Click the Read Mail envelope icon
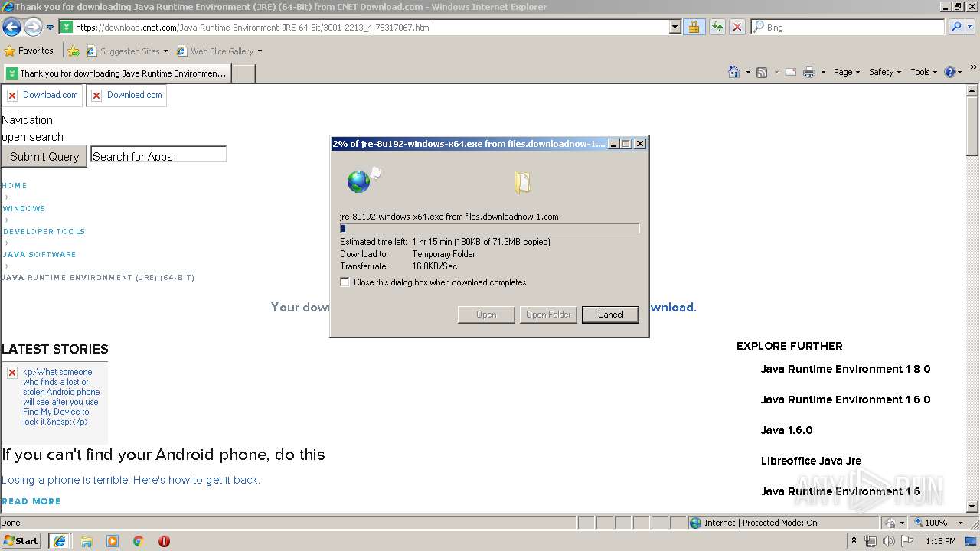This screenshot has height=551, width=980. click(x=791, y=72)
